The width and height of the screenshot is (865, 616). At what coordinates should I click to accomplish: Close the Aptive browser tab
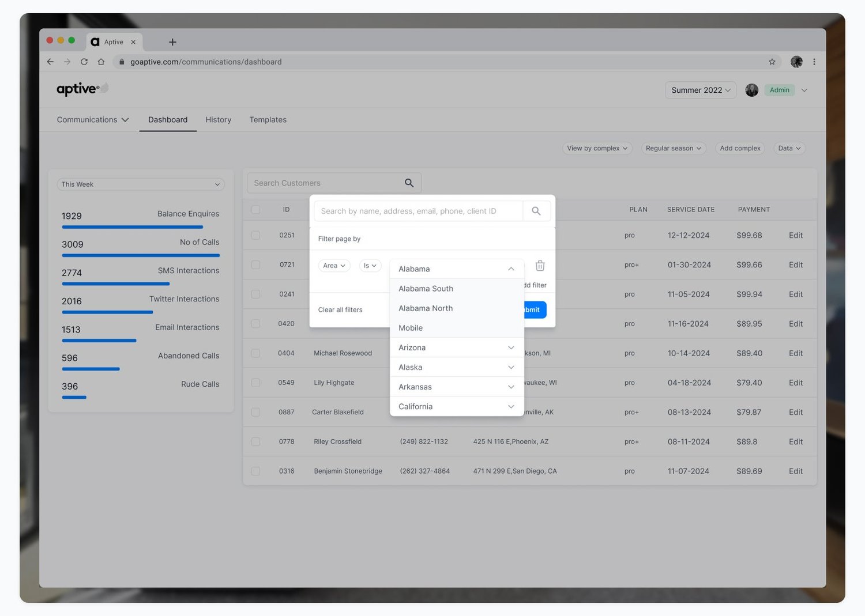coord(133,42)
